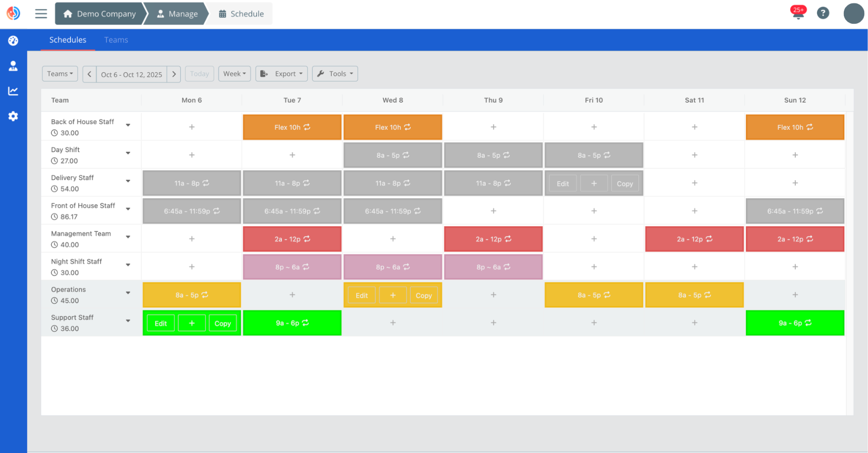
Task: Copy the Operations shift on Wednesday
Action: click(x=424, y=295)
